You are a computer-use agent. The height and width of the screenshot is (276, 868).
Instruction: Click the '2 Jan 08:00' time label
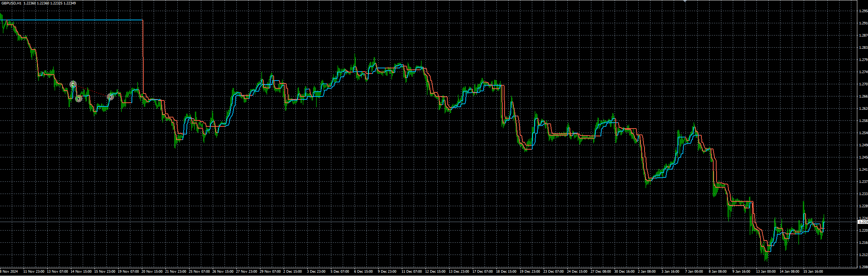pos(647,272)
